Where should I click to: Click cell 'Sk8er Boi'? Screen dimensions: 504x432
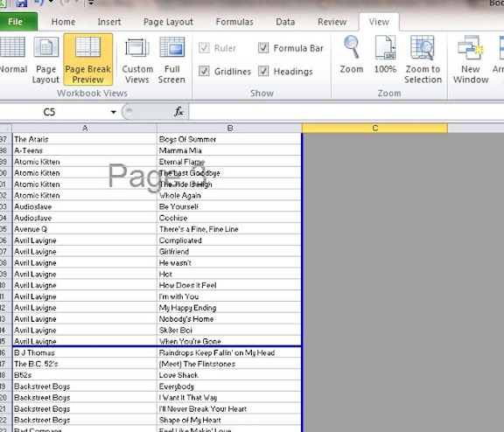click(x=229, y=331)
